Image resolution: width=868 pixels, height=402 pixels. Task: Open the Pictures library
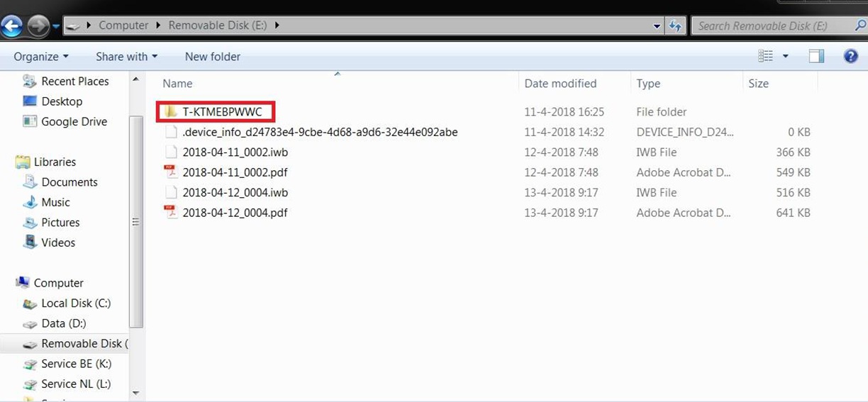pyautogui.click(x=60, y=223)
